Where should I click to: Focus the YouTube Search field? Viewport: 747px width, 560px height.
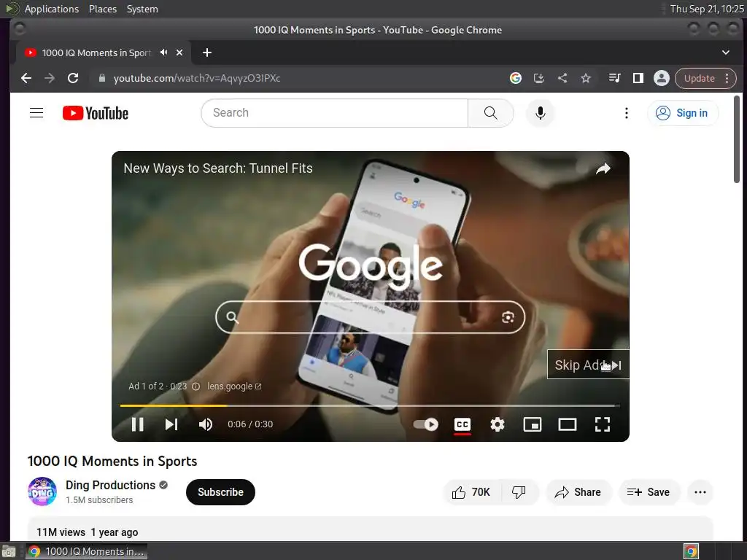[335, 113]
